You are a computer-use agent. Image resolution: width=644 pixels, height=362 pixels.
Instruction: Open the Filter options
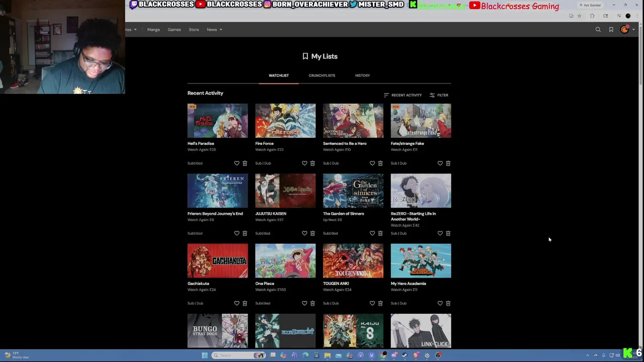(x=439, y=95)
